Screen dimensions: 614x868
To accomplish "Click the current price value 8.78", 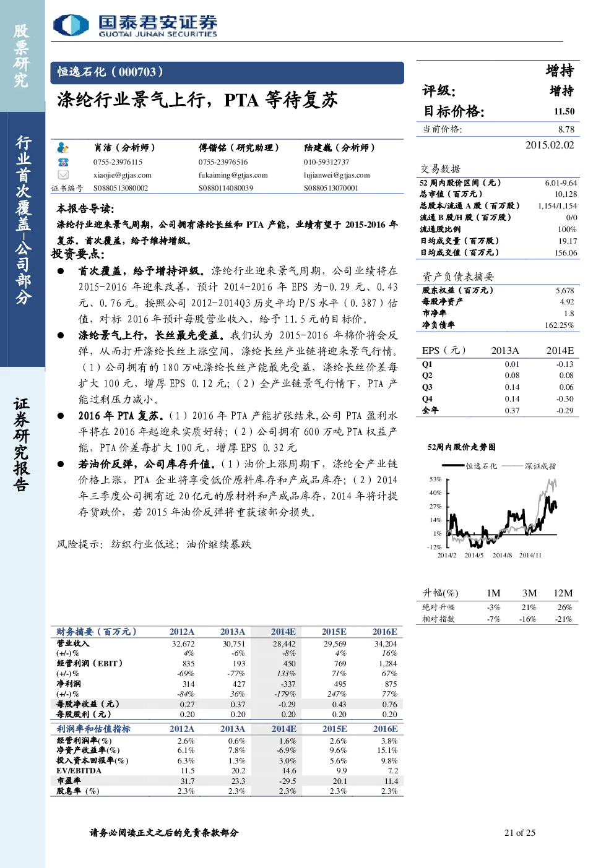I will pyautogui.click(x=566, y=129).
